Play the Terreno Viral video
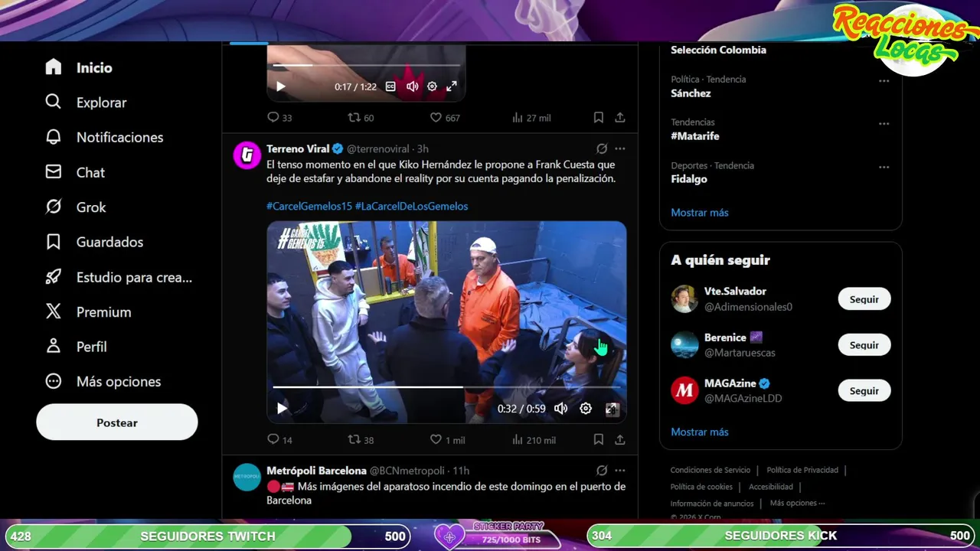Viewport: 980px width, 551px height. 282,409
